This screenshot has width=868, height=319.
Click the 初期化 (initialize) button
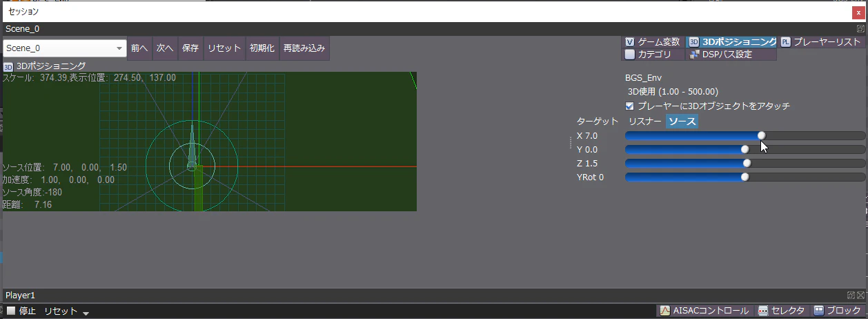262,48
